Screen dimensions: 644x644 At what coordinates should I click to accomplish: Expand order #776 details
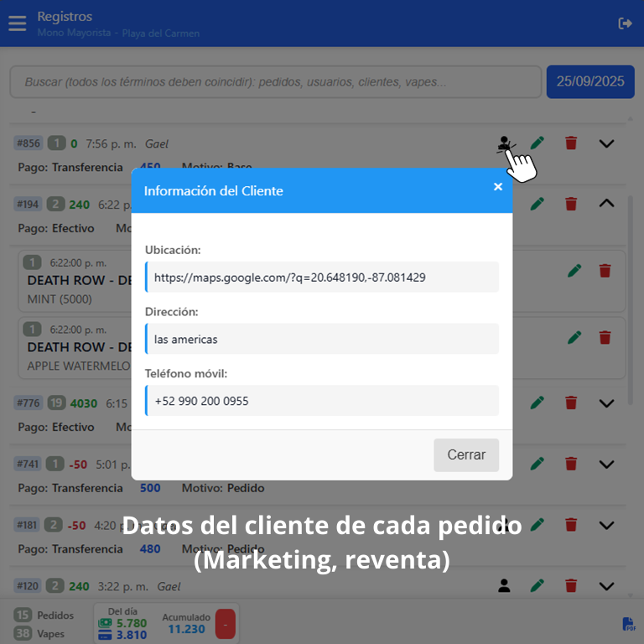click(607, 403)
